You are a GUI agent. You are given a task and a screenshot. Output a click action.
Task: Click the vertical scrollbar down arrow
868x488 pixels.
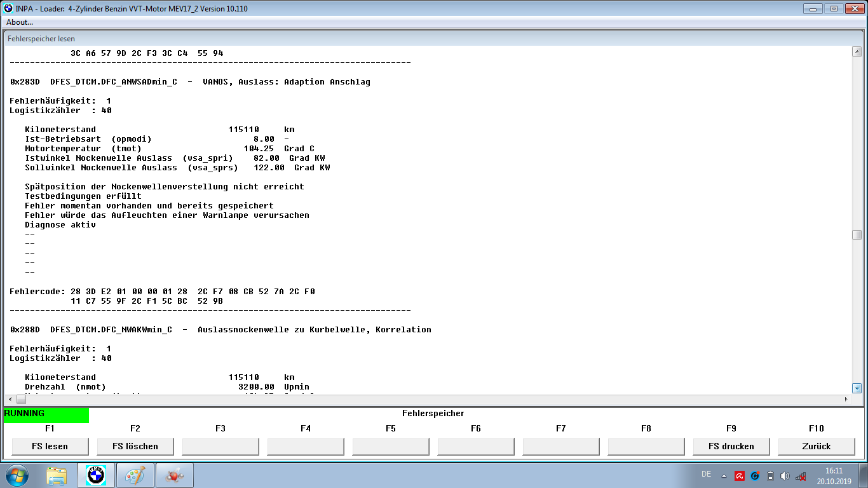tap(857, 388)
